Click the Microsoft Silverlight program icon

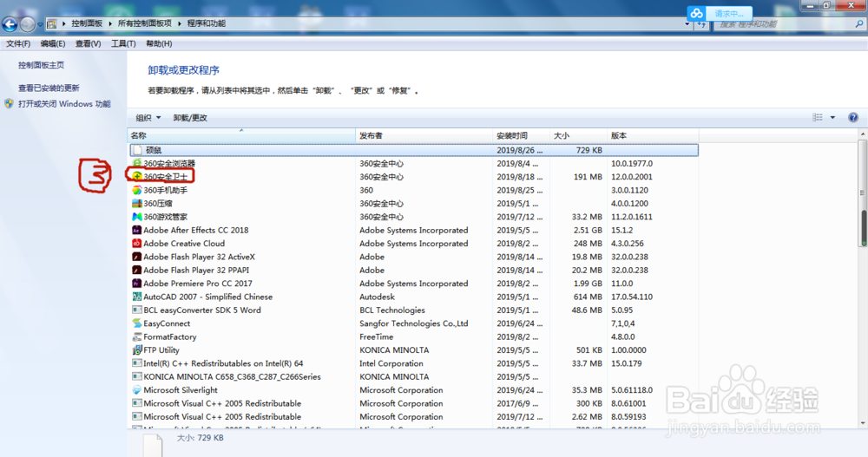click(x=137, y=390)
